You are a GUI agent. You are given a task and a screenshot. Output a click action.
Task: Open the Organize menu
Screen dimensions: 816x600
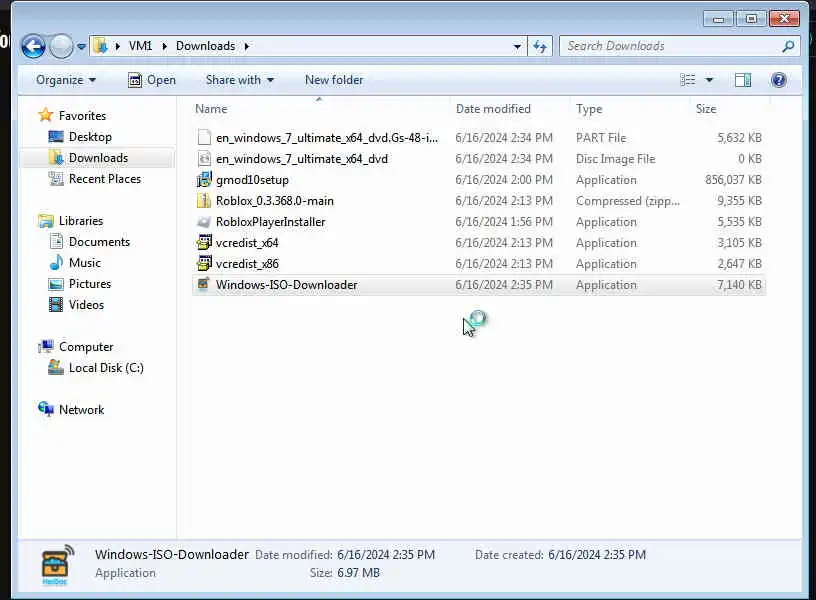(66, 80)
